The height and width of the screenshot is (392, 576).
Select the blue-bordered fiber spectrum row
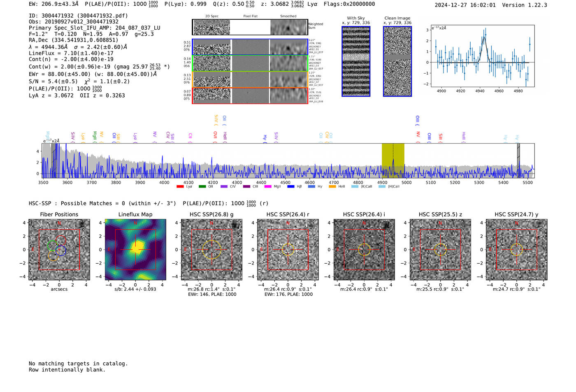[250, 47]
